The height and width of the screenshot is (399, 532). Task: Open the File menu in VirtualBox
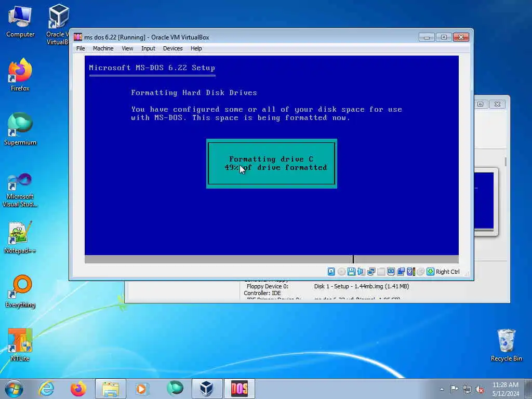pos(81,48)
